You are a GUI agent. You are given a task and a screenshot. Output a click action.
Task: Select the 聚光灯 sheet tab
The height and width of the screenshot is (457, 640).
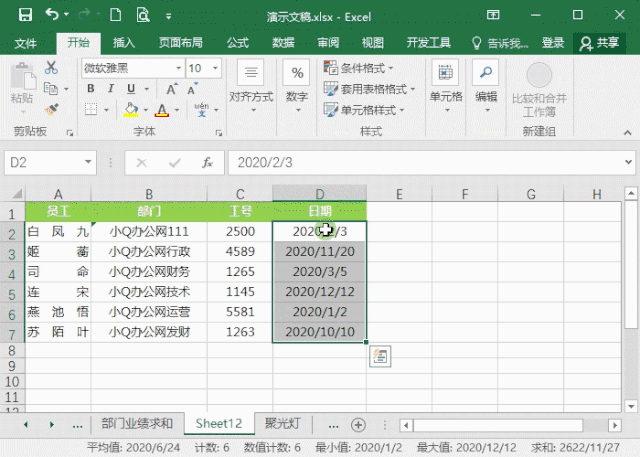point(283,423)
